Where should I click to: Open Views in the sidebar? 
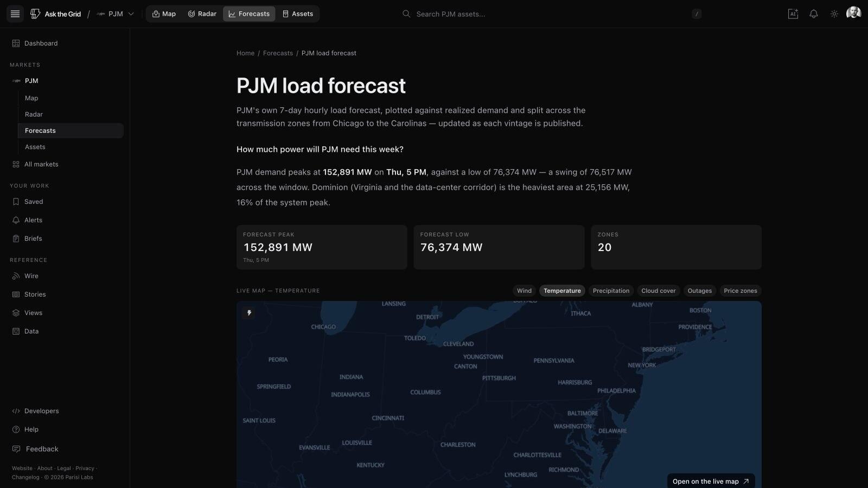[65, 313]
